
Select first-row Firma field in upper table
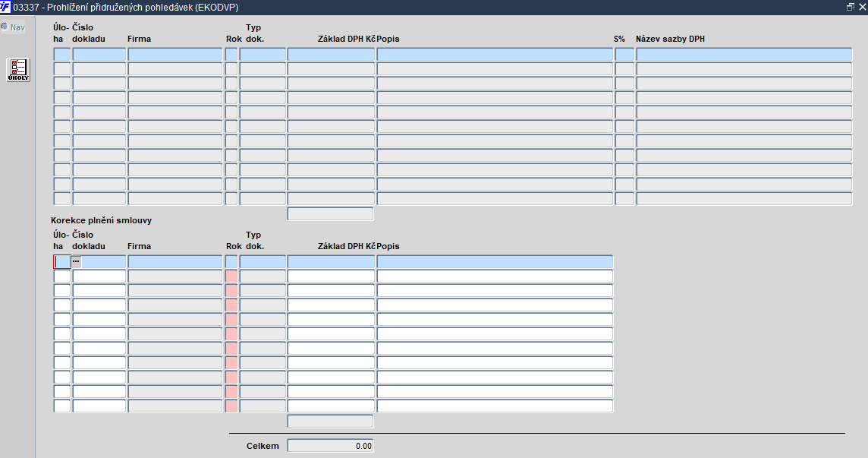pyautogui.click(x=175, y=55)
